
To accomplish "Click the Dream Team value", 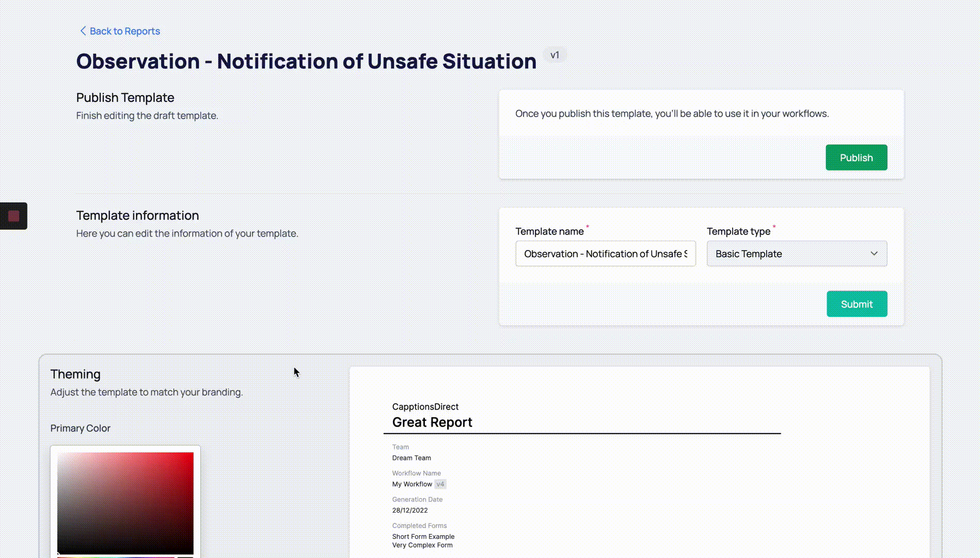I will [412, 458].
